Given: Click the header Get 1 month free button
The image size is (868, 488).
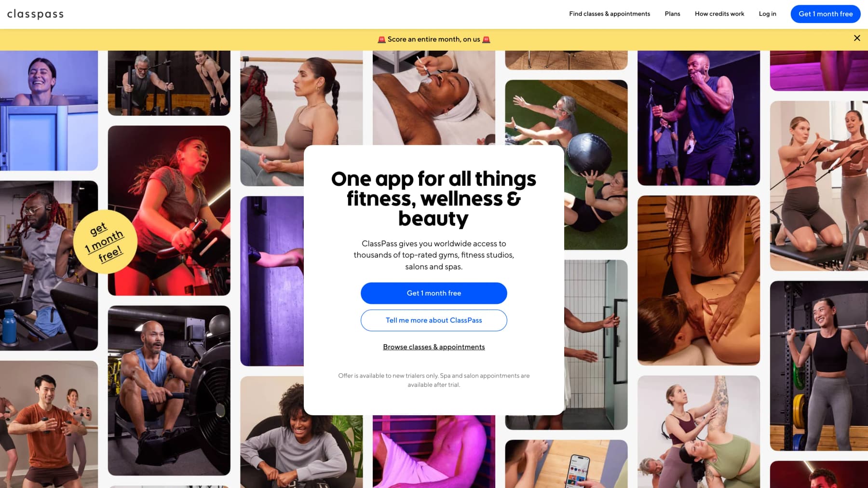Looking at the screenshot, I should (x=826, y=14).
